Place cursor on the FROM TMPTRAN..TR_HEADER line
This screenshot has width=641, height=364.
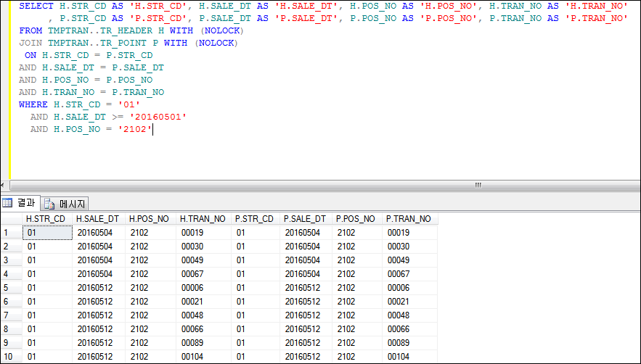pos(131,30)
